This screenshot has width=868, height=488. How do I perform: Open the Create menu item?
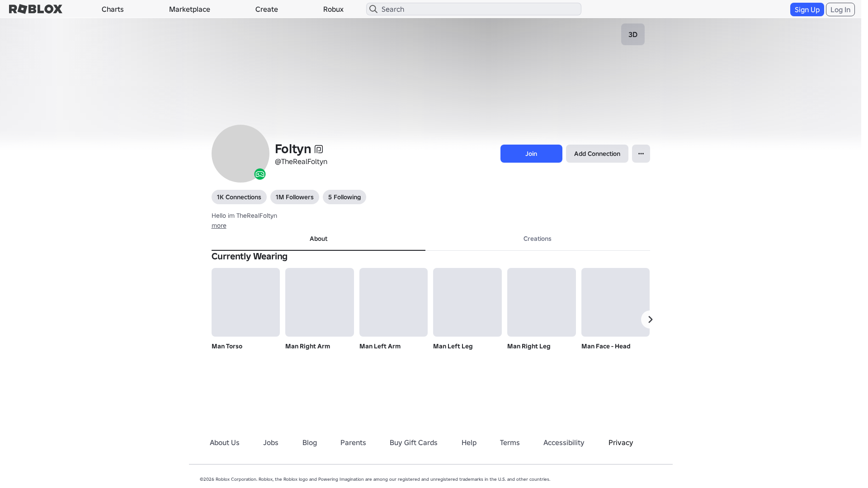267,9
